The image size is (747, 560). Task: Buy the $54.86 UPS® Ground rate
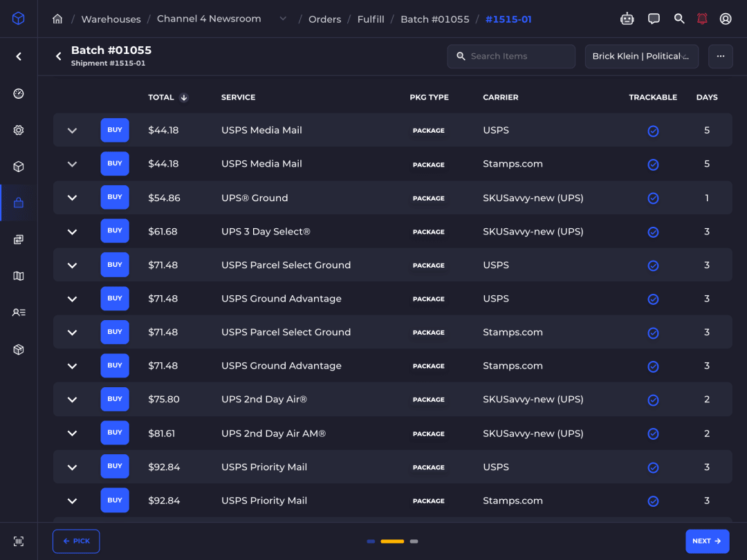tap(114, 197)
